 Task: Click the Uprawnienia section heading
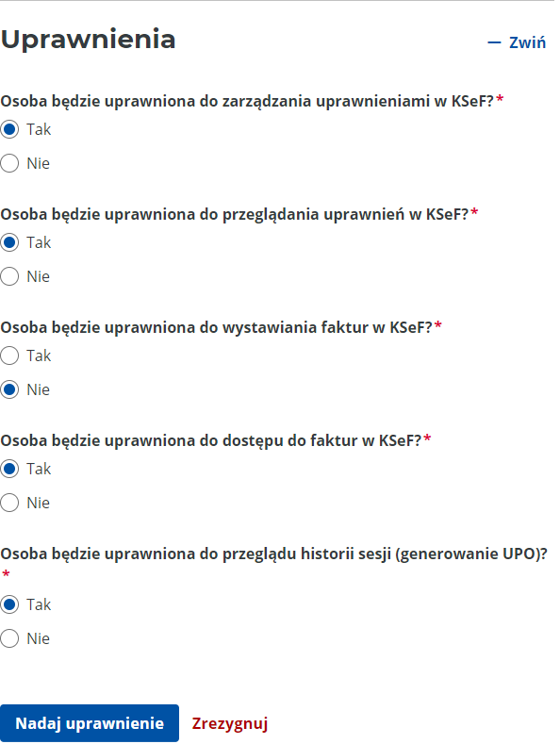click(89, 40)
